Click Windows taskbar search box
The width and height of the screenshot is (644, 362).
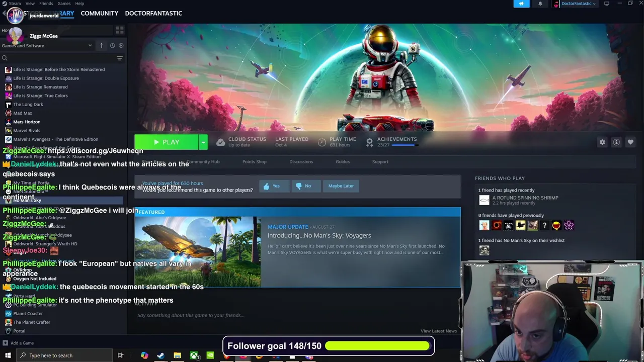pyautogui.click(x=64, y=355)
